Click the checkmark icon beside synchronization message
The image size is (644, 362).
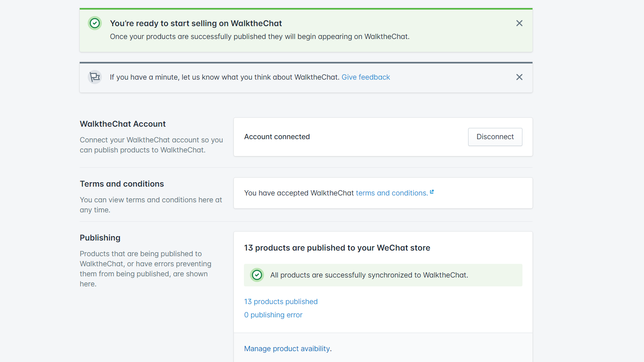coord(257,275)
